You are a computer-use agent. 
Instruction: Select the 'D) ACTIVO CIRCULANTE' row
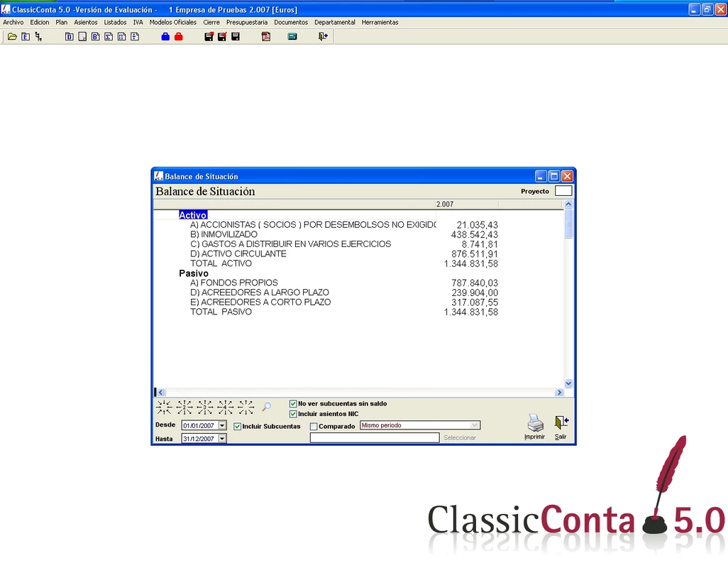(238, 254)
